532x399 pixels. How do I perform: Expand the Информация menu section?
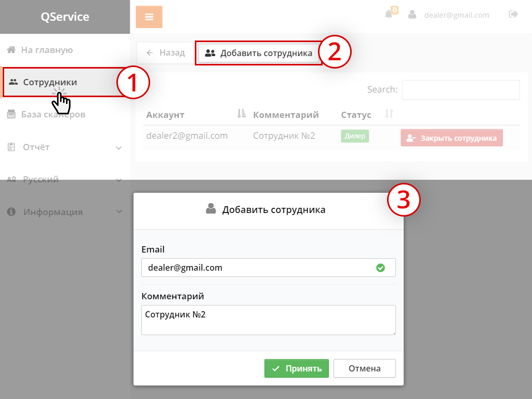coord(118,212)
